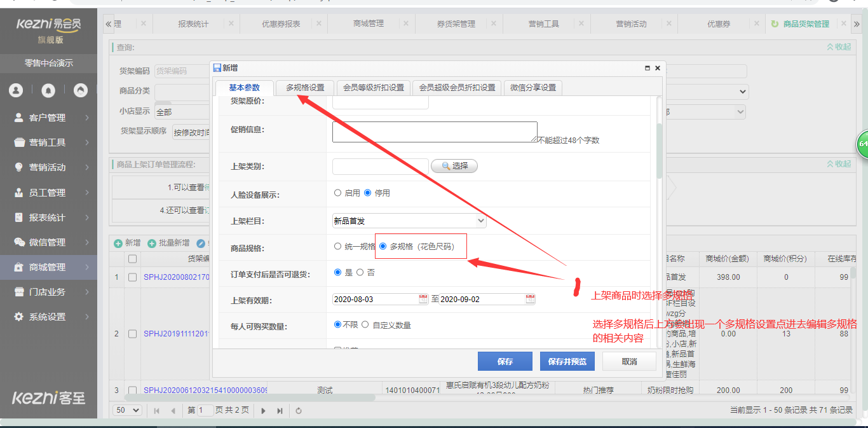Switch to the 基本参数 tab
Screen dimensions: 868x428
tap(245, 88)
